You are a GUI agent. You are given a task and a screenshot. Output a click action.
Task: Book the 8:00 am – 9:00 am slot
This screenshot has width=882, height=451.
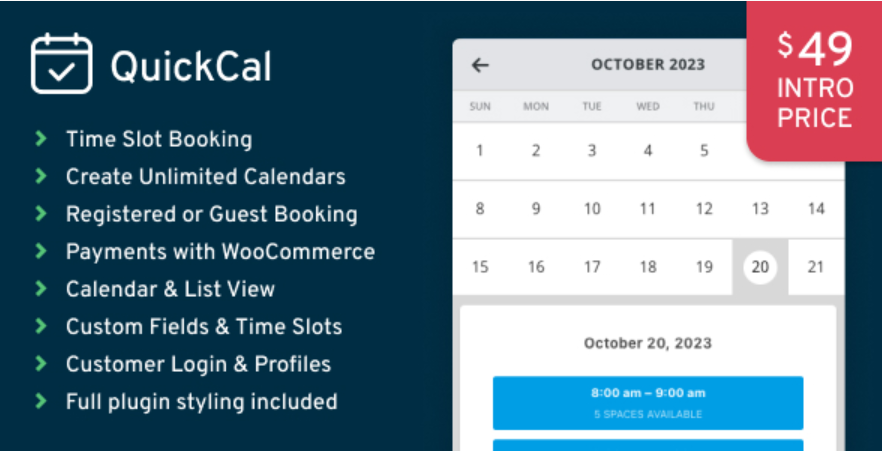tap(647, 402)
